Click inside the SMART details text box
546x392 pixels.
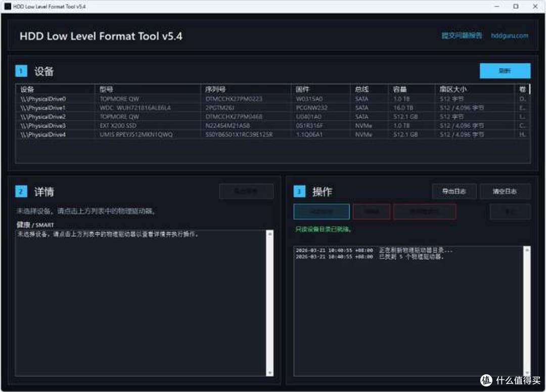(x=141, y=302)
